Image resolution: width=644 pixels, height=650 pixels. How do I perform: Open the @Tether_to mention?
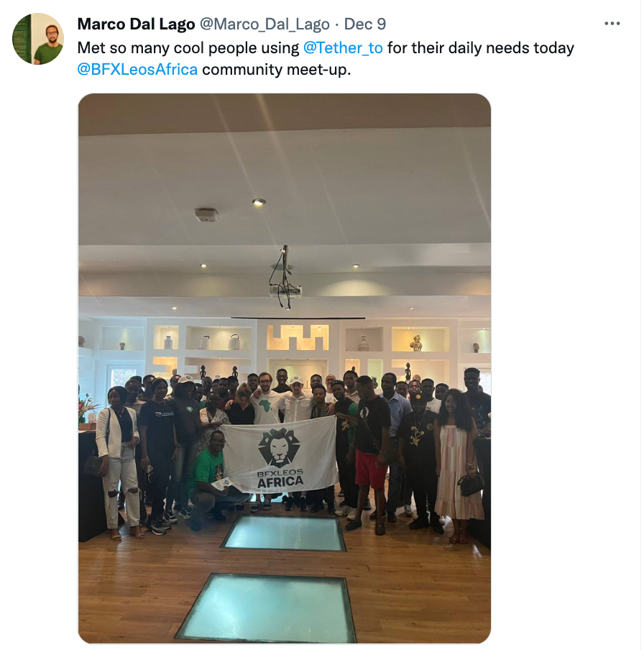(343, 48)
